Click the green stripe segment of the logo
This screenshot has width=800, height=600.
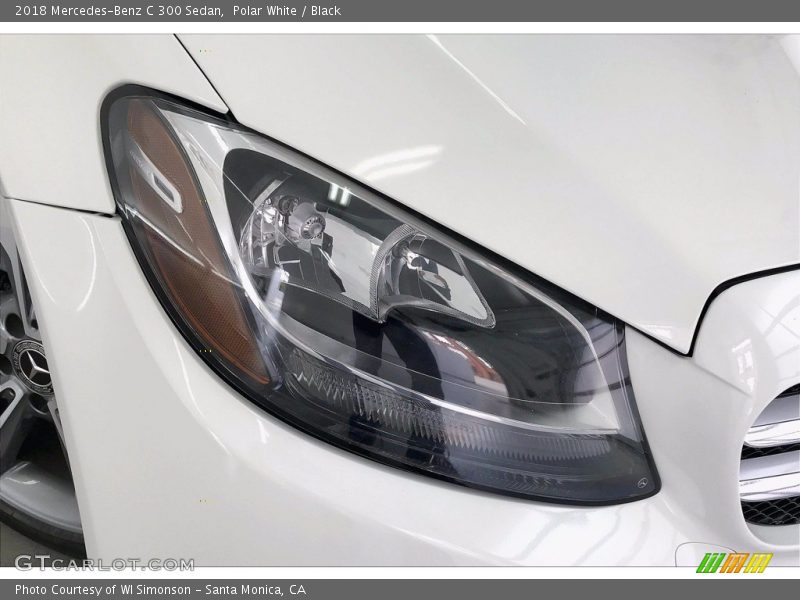(708, 562)
